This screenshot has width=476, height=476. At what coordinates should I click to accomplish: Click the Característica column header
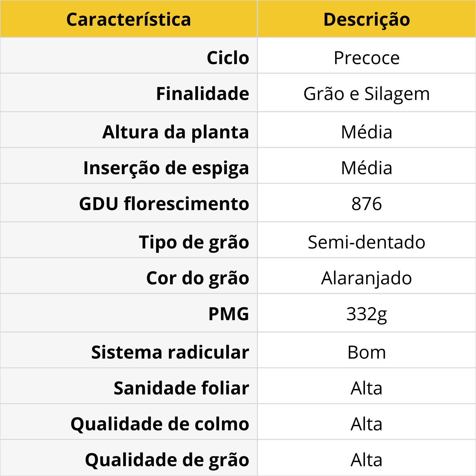(x=129, y=20)
